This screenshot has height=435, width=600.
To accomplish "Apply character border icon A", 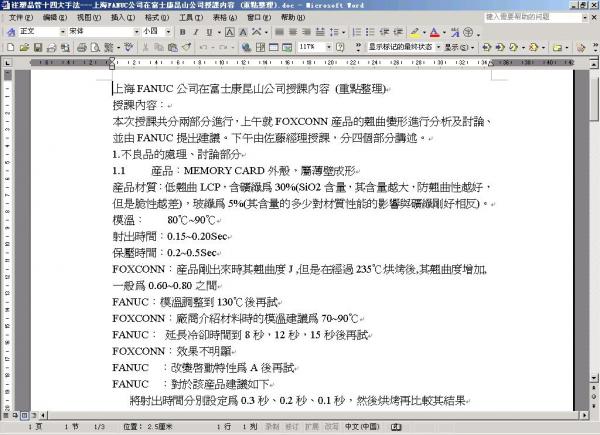I will click(x=230, y=32).
